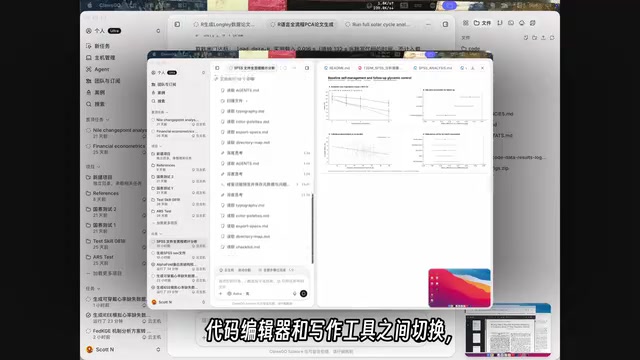Open Test Skill 0818 project in back window
Screen dimensions: 640x360
pyautogui.click(x=116, y=244)
